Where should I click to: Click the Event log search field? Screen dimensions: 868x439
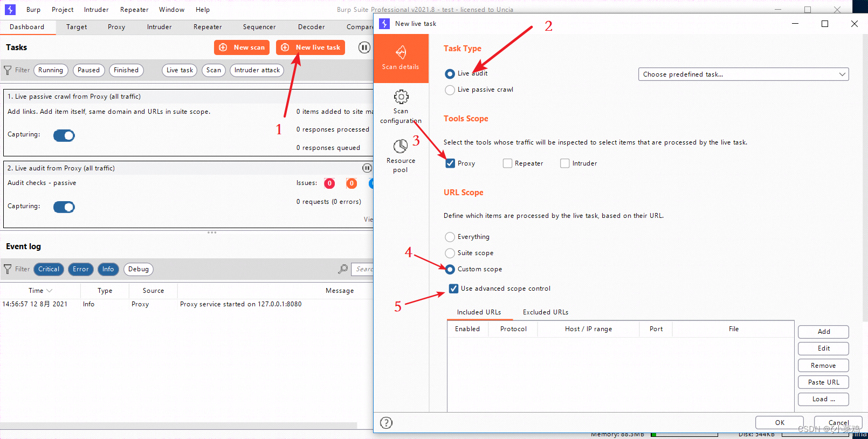coord(363,269)
